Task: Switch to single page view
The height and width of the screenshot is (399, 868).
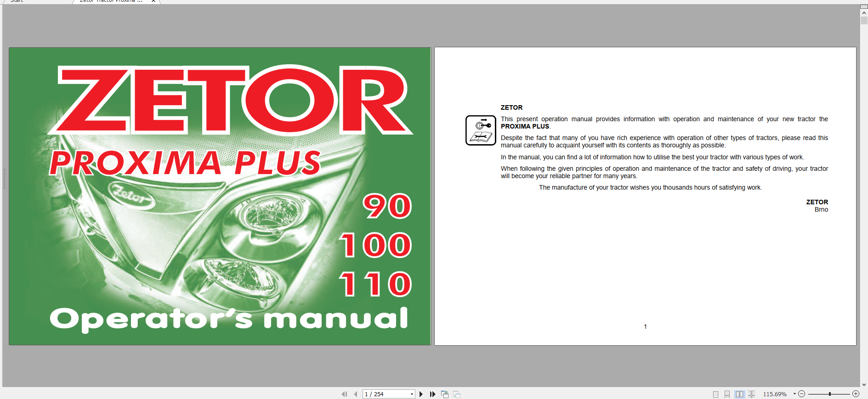Action: coord(715,394)
